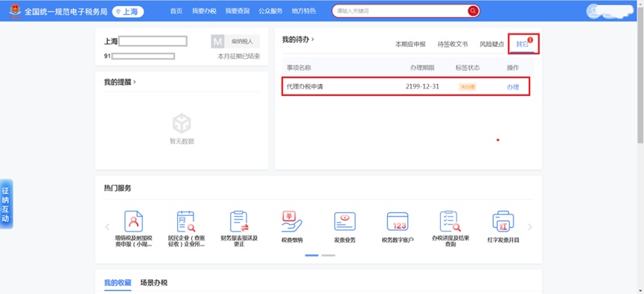
Task: Click the 暂无数据 empty box icon
Action: click(x=182, y=123)
